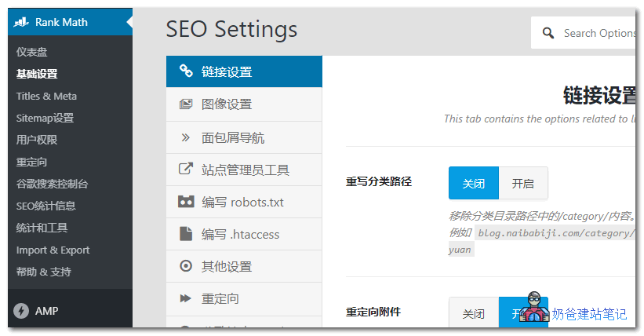Set 重写分类路径 to 开启
The image size is (644, 336).
(522, 184)
